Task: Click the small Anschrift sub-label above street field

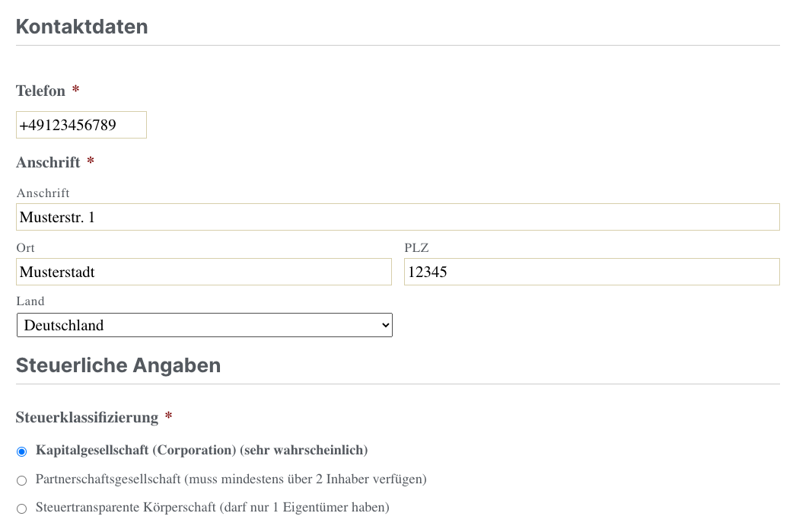Action: tap(43, 193)
